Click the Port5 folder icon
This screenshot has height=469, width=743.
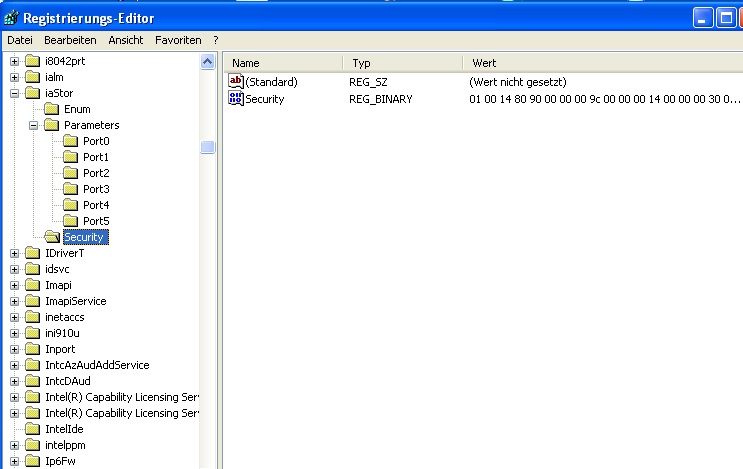point(70,221)
